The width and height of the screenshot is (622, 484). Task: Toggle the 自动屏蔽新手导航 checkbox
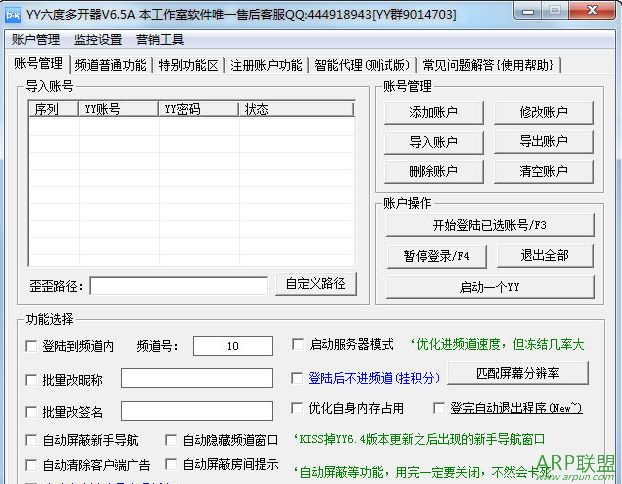(x=31, y=440)
